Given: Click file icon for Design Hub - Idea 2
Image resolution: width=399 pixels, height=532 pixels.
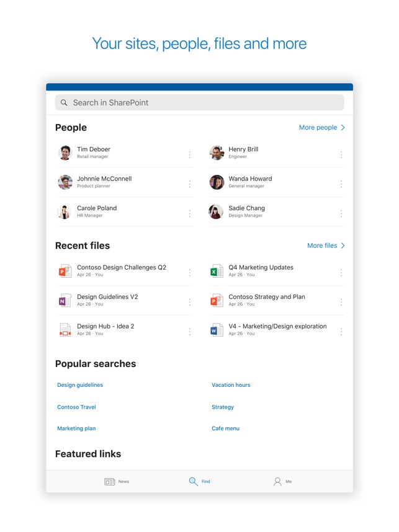Looking at the screenshot, I should tap(65, 330).
